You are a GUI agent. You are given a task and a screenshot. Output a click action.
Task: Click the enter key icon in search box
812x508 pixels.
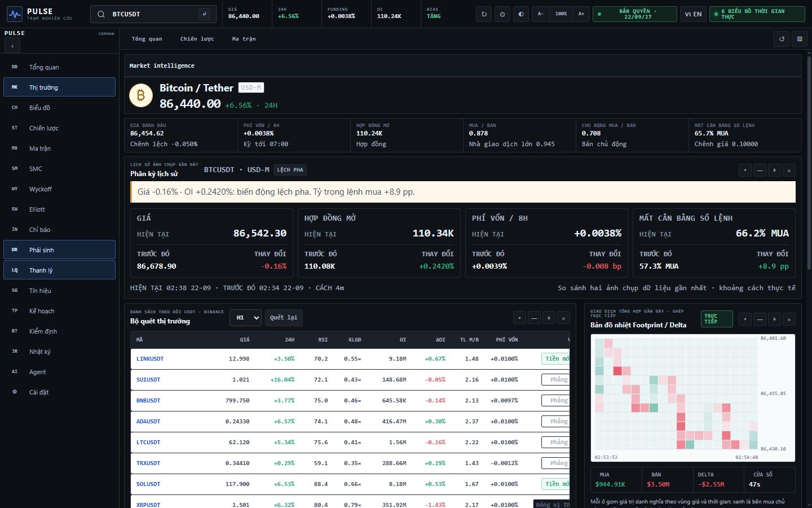(204, 14)
